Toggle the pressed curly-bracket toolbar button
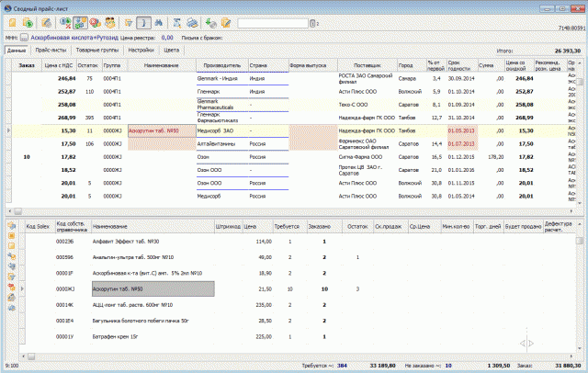Viewport: 588px width, 373px height. coord(143,23)
